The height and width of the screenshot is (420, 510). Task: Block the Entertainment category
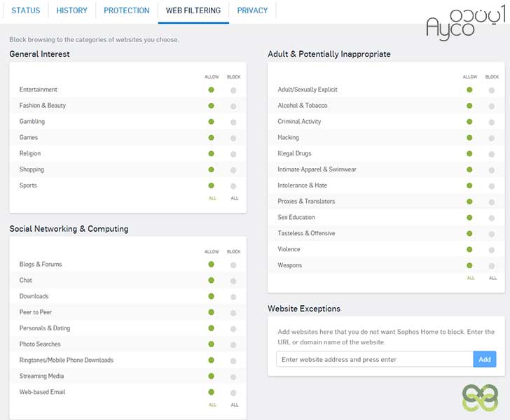click(233, 90)
